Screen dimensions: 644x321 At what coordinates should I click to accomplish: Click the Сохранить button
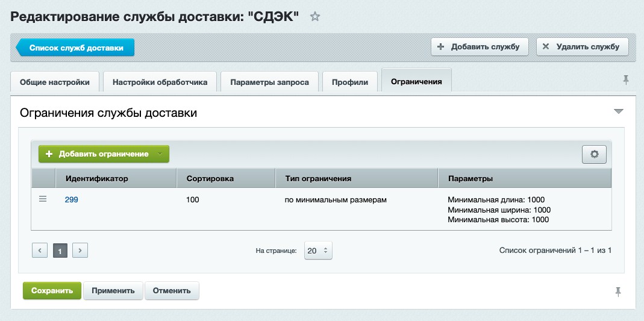[x=52, y=290]
